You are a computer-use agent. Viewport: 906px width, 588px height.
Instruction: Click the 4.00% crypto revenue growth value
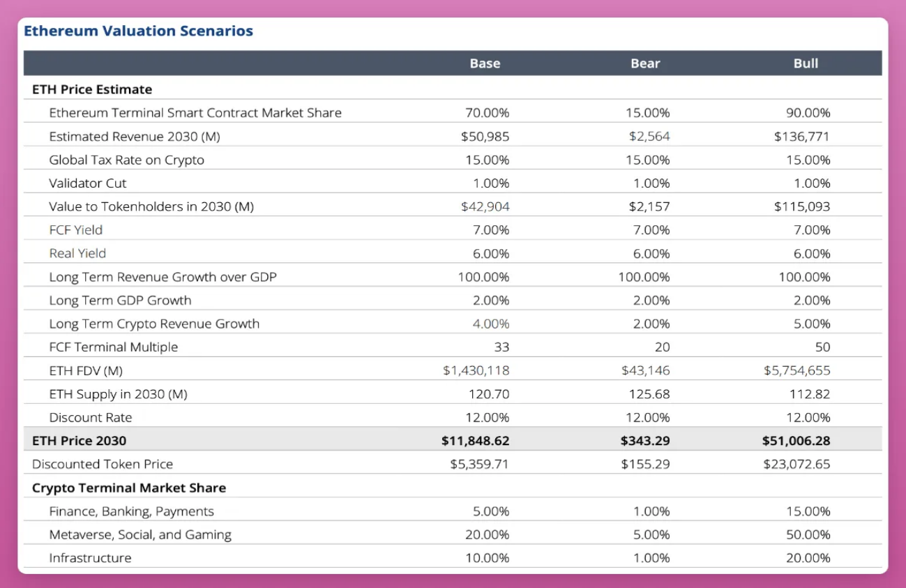pyautogui.click(x=490, y=324)
